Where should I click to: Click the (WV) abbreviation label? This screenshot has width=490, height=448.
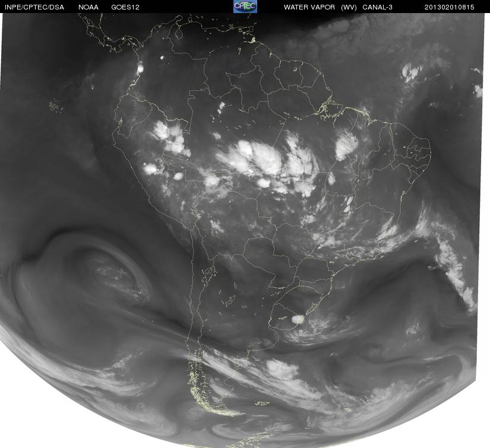[x=349, y=7]
